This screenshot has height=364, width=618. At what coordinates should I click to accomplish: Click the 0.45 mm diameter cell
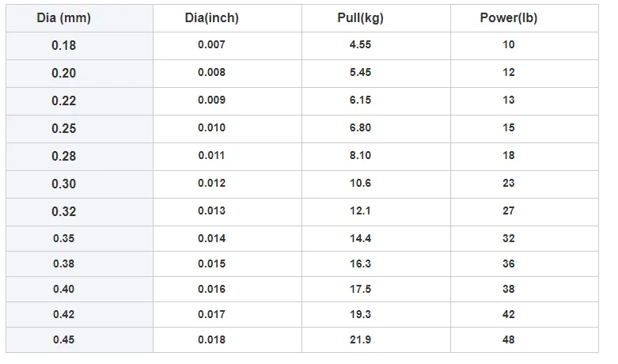64,339
